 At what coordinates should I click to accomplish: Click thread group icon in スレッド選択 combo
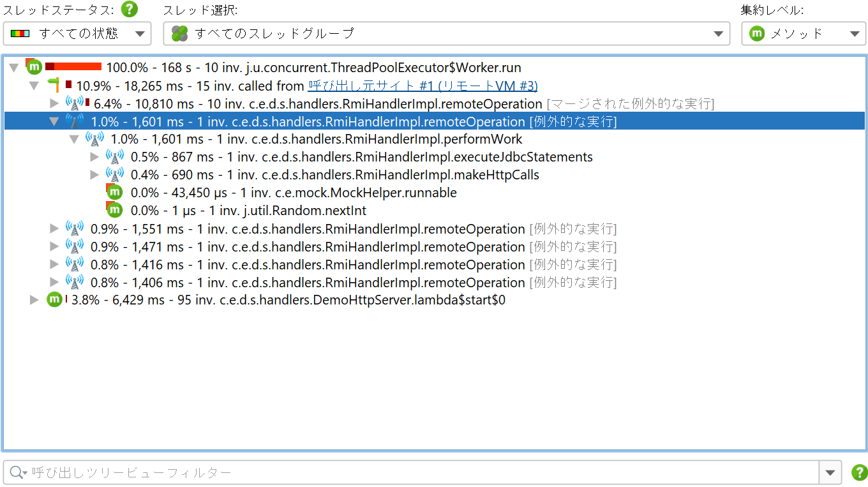[x=180, y=34]
